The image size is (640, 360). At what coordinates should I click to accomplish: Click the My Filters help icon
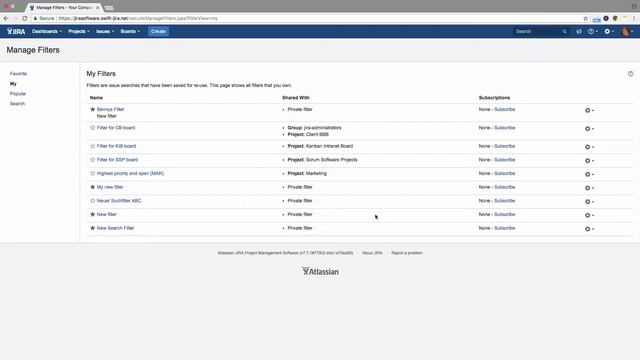(631, 74)
